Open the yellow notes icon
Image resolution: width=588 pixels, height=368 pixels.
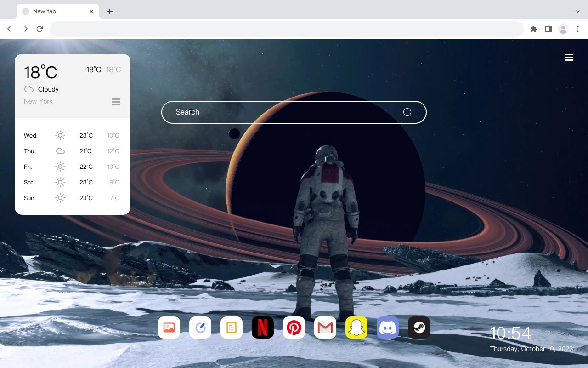coord(232,328)
